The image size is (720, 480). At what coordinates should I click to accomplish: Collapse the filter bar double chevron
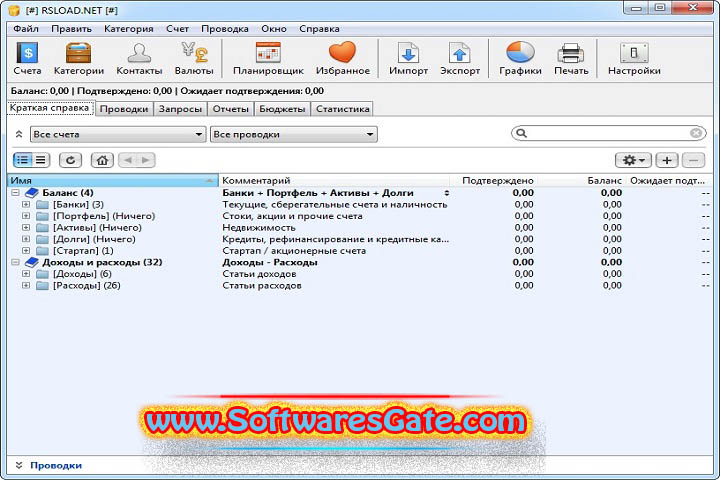click(x=19, y=134)
